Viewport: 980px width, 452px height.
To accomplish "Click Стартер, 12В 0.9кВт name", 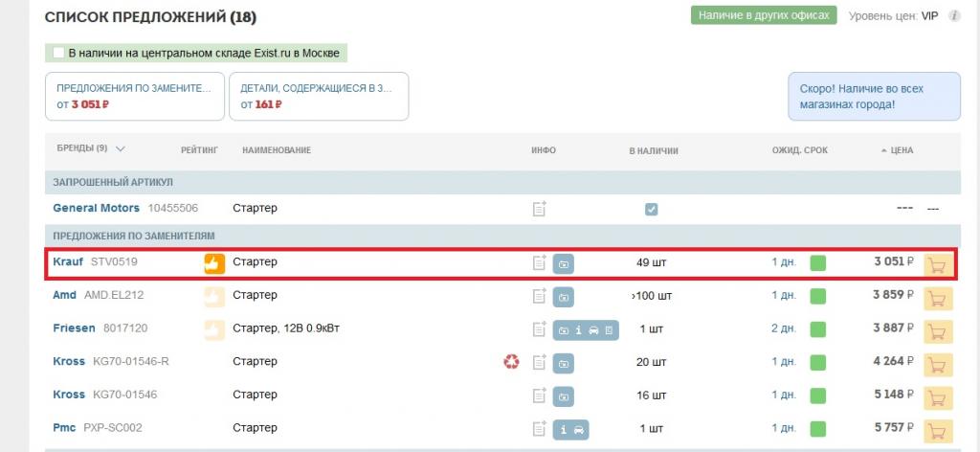I will (286, 328).
